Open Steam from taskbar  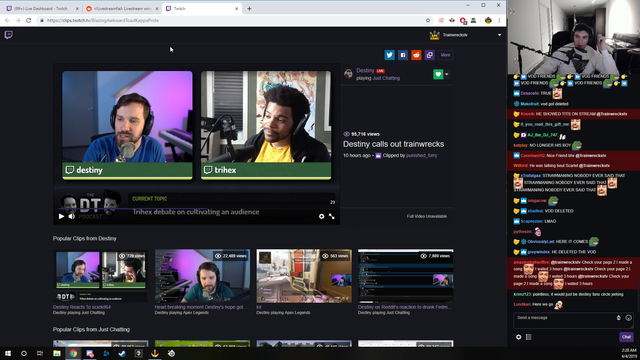(x=122, y=353)
